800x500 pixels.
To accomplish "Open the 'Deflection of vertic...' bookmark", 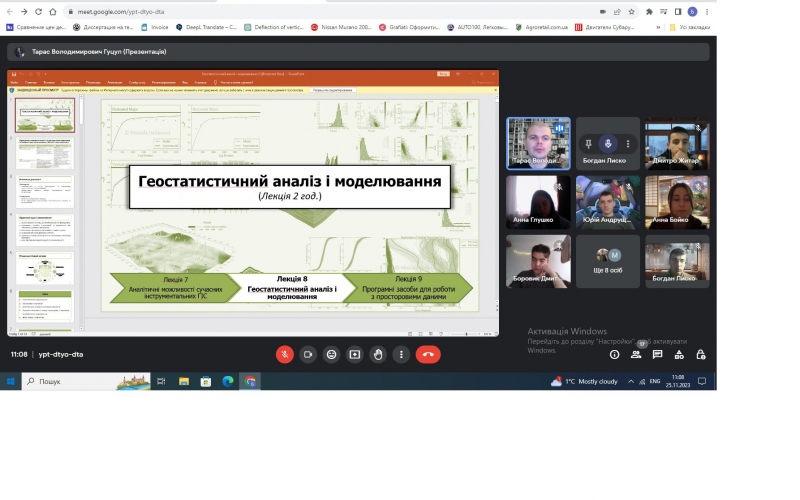I will point(273,28).
